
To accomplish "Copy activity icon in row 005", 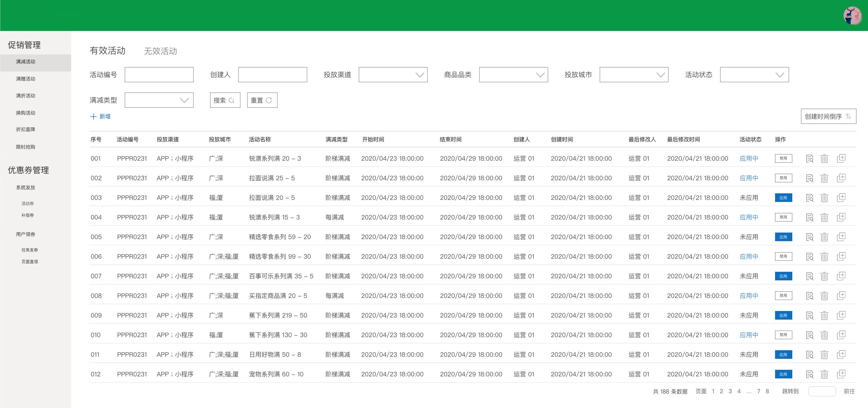I will coord(841,237).
